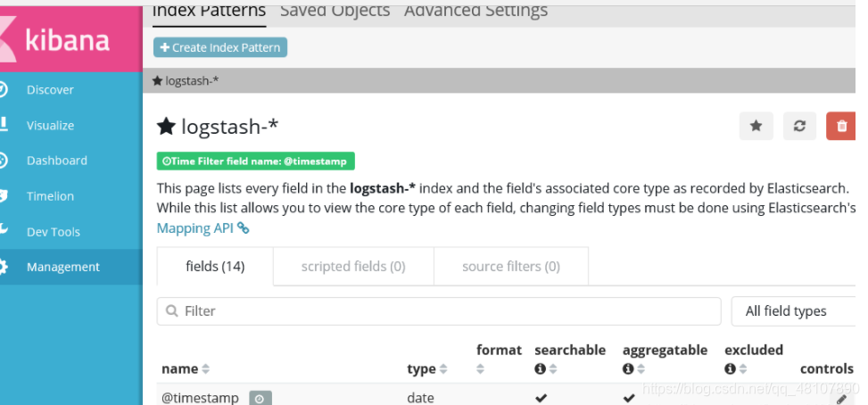Click the star icon beside logstash-* heading
This screenshot has width=868, height=405.
tap(166, 126)
